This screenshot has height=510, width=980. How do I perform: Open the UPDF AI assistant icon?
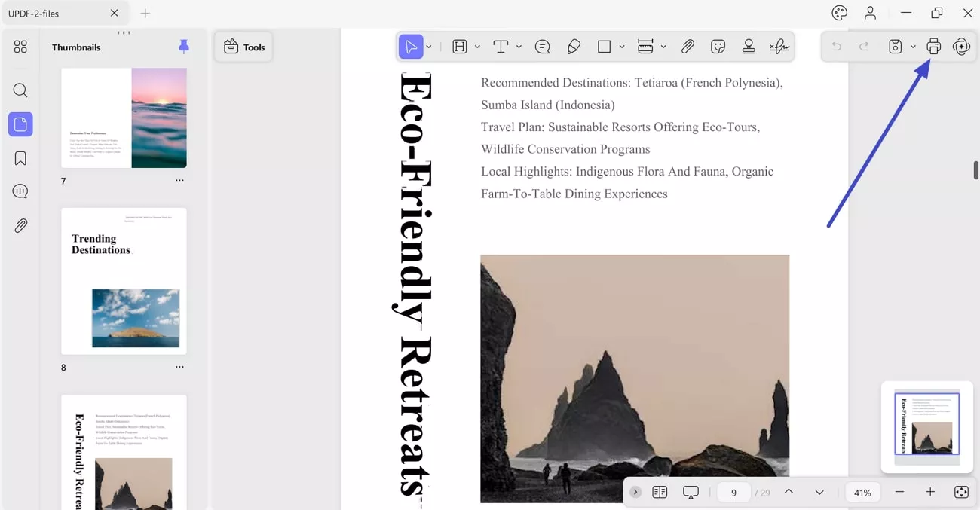coord(961,47)
